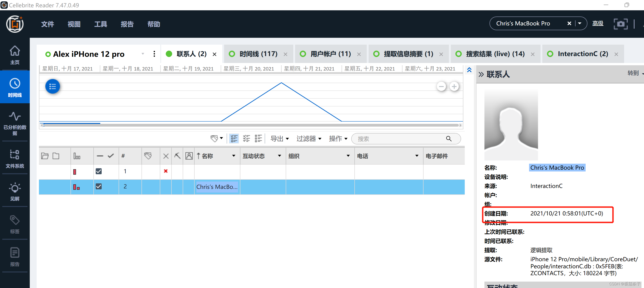
Task: Collapse timeline with double up arrow
Action: [469, 70]
